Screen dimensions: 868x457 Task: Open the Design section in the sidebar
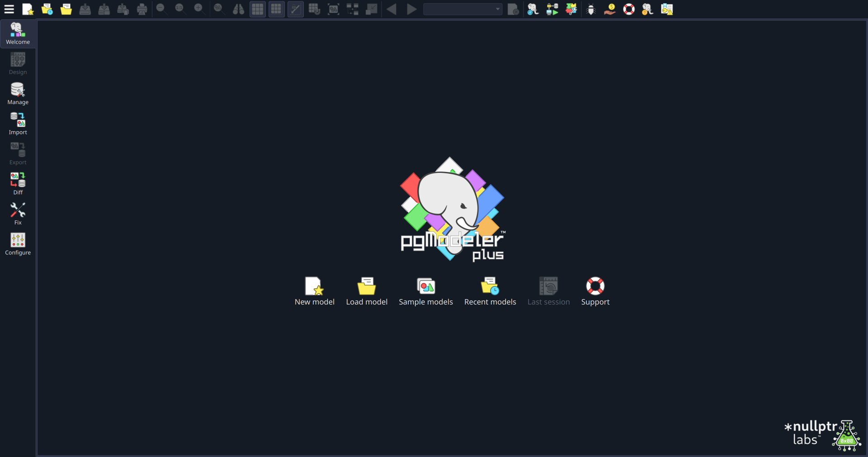18,63
